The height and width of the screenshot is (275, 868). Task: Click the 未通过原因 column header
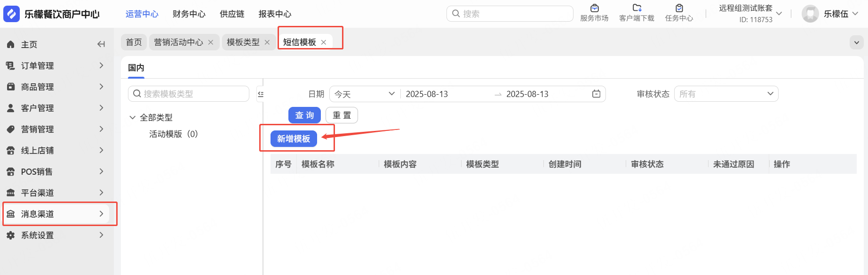pyautogui.click(x=734, y=164)
